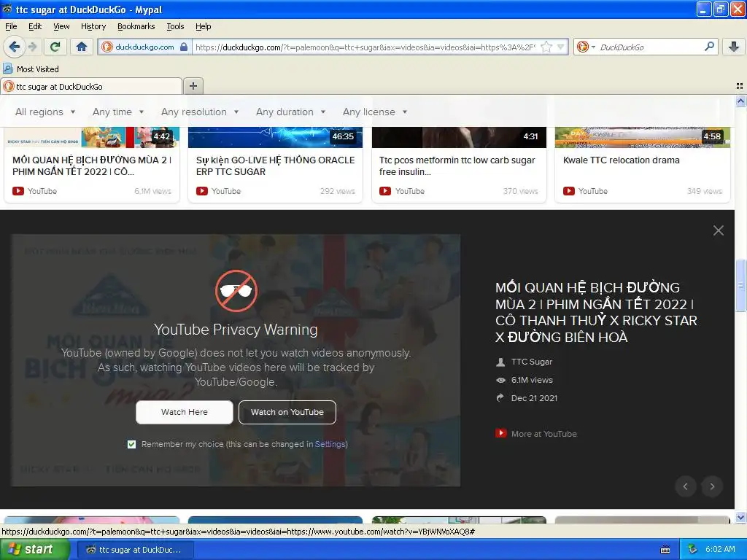This screenshot has width=747, height=560.
Task: Click the TTC Sugar channel name
Action: pos(532,362)
